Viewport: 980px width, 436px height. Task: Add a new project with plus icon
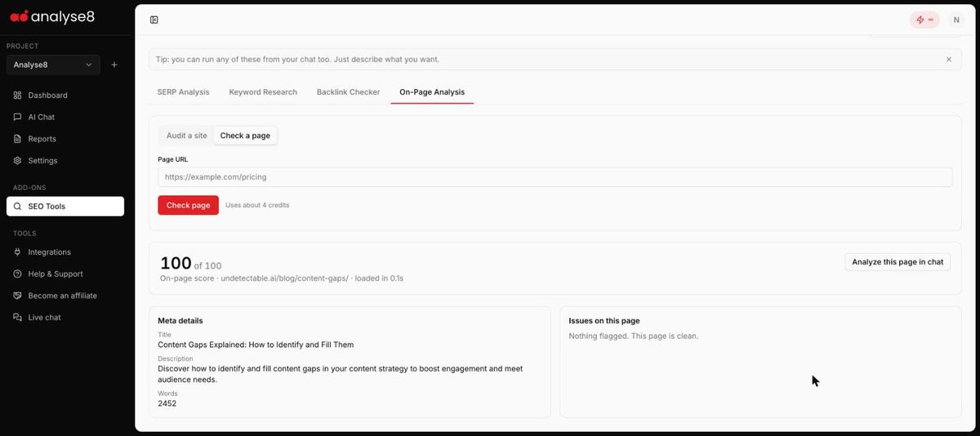pyautogui.click(x=114, y=65)
